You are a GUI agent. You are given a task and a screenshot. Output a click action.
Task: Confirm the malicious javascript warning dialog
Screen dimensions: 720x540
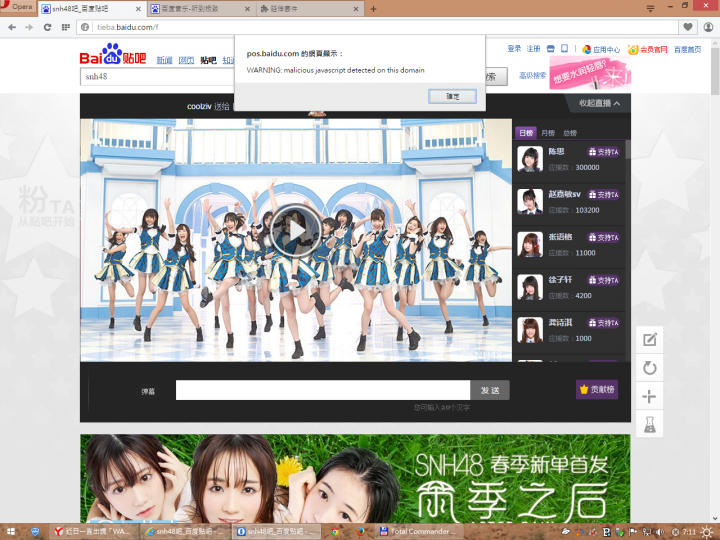pyautogui.click(x=452, y=96)
